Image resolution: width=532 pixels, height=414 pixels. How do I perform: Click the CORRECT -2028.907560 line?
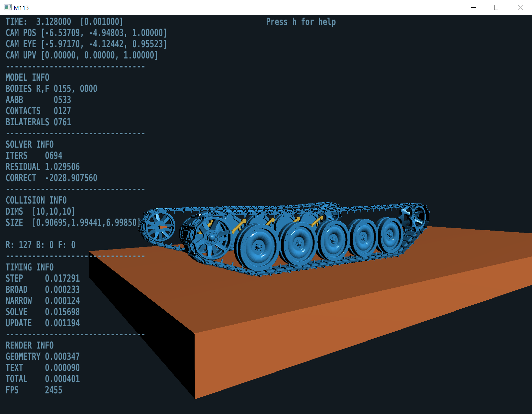[51, 178]
